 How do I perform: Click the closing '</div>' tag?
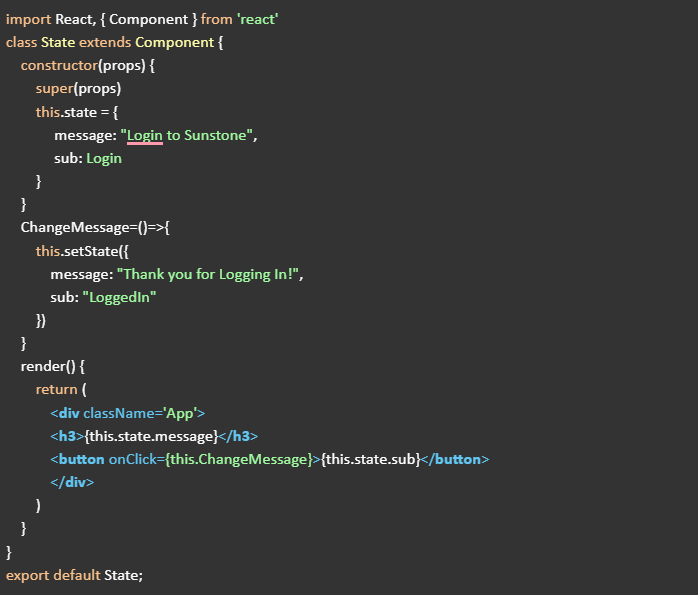tap(72, 482)
